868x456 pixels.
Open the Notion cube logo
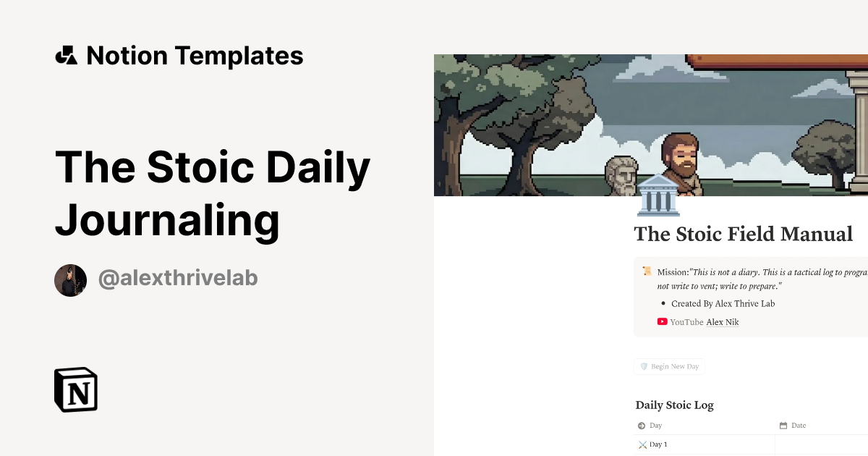(x=76, y=389)
